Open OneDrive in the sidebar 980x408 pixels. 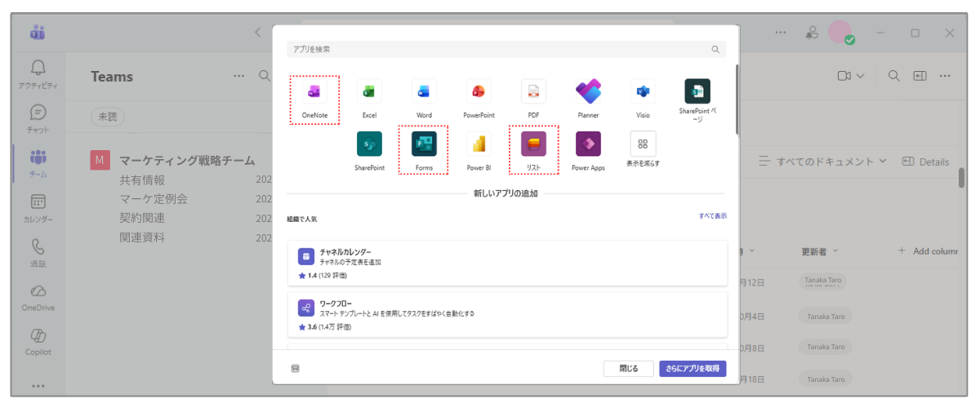(x=38, y=298)
